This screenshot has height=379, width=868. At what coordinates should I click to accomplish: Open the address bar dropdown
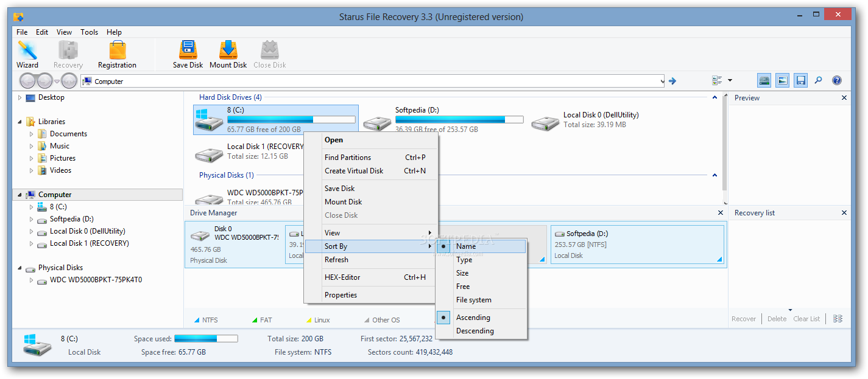tap(662, 81)
